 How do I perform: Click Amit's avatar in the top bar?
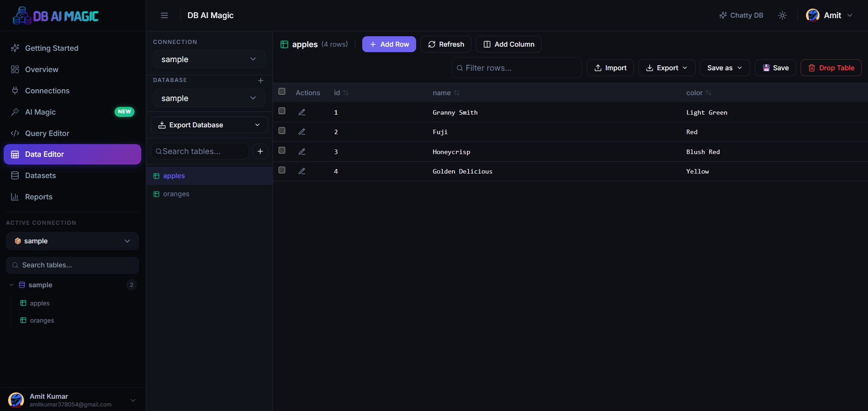813,15
